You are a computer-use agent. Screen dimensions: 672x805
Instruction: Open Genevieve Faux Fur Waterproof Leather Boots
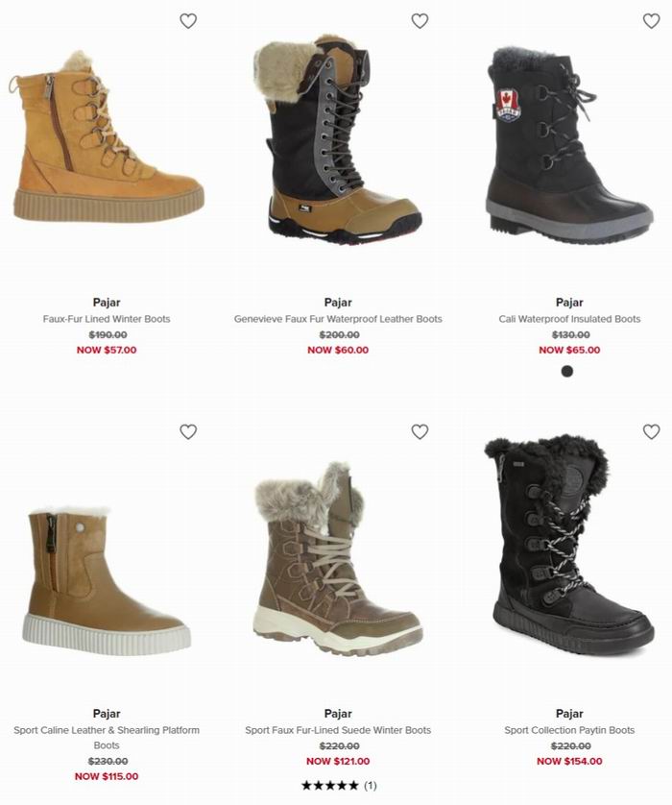[338, 319]
